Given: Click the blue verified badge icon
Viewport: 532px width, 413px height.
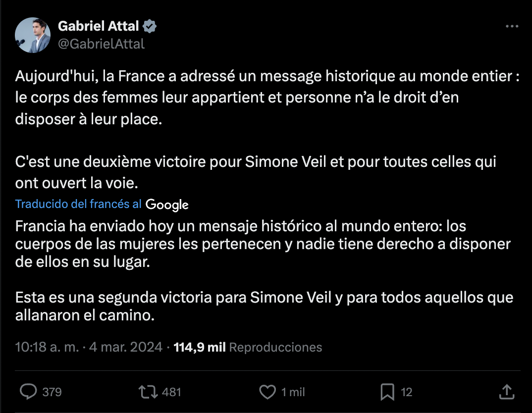Looking at the screenshot, I should (150, 27).
